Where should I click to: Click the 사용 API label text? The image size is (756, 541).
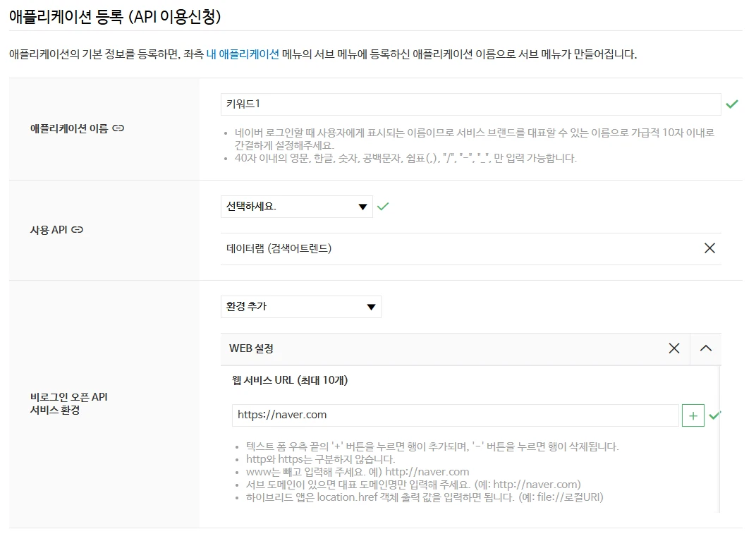(49, 229)
